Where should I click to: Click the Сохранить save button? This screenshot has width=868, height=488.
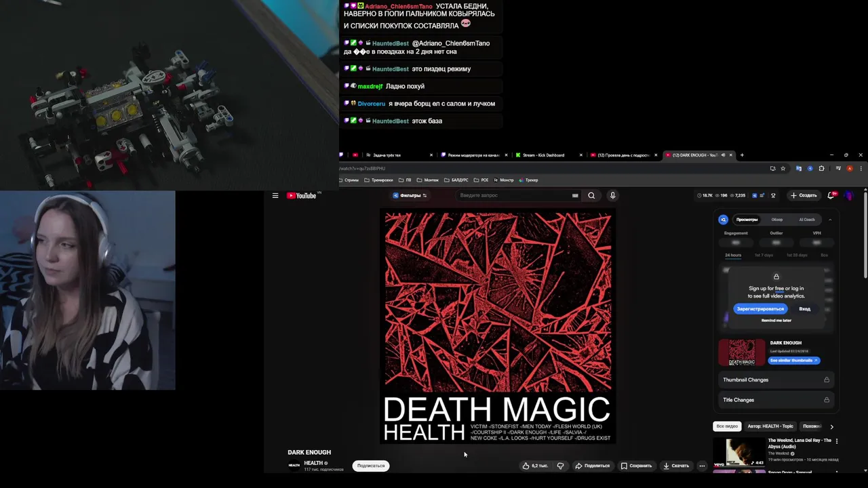pos(636,466)
